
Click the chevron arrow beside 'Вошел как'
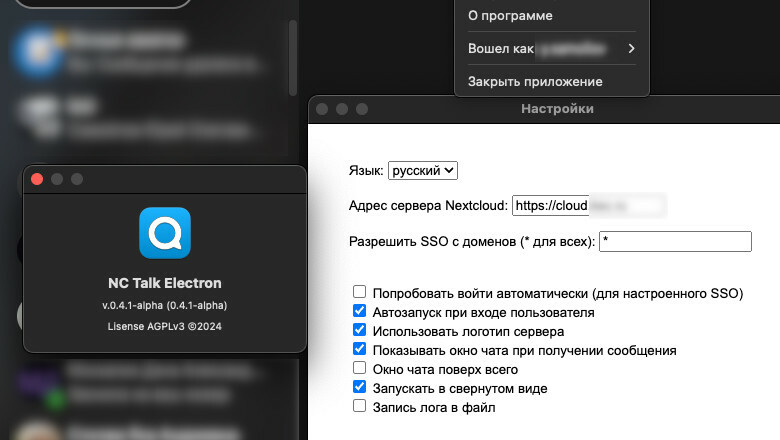point(631,48)
